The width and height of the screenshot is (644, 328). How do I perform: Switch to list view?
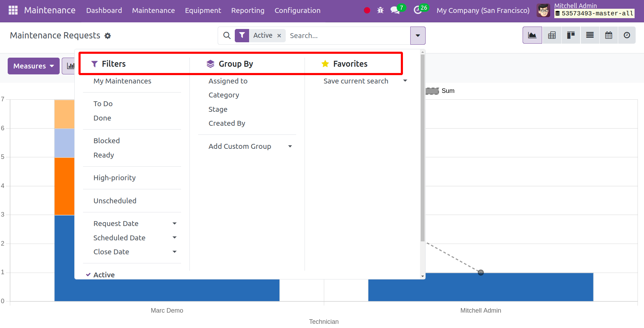[x=590, y=35]
